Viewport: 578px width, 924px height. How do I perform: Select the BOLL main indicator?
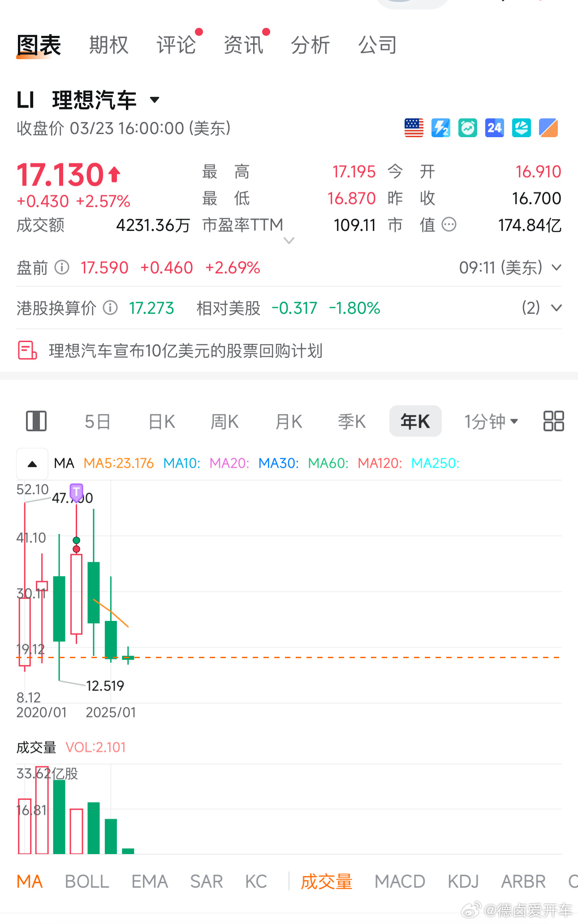coord(87,882)
